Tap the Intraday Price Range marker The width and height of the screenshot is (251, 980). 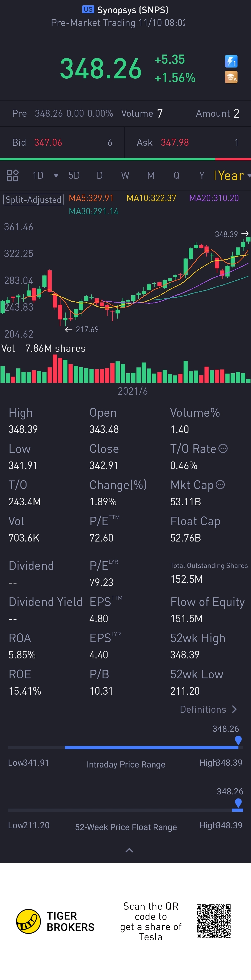click(238, 740)
